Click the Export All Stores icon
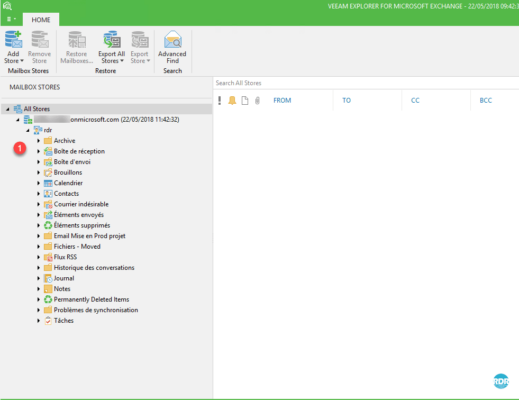This screenshot has height=400, width=519. pos(112,40)
